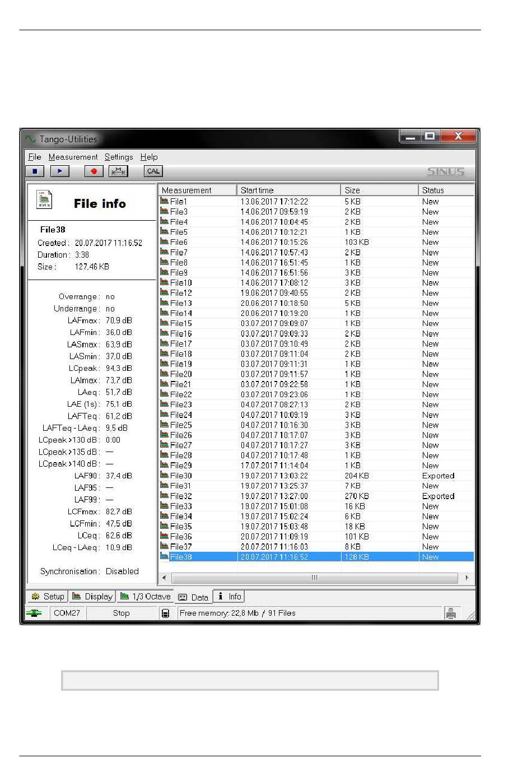Stop measurement with the square toolbar button
Viewport: 532px width, 777px height.
[35, 171]
